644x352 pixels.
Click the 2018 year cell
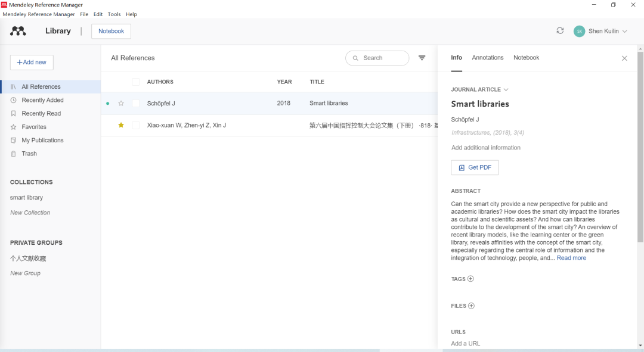tap(283, 104)
